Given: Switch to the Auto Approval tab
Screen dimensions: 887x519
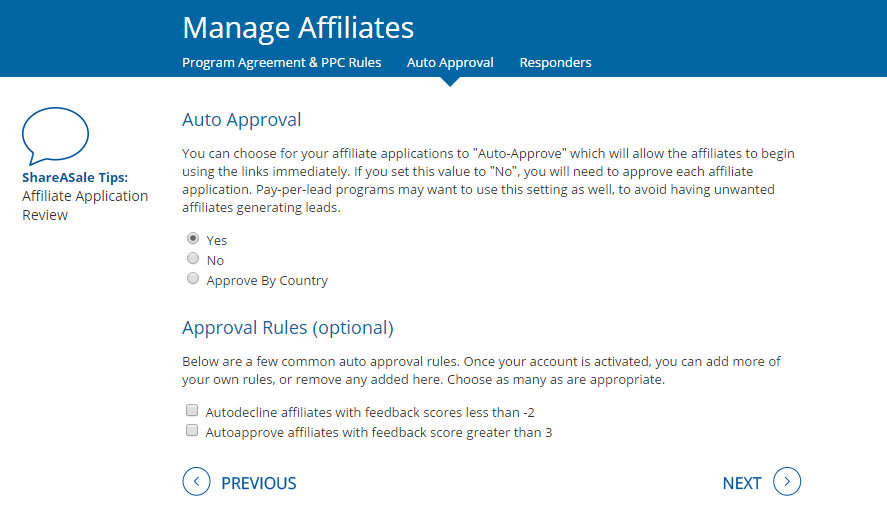Looking at the screenshot, I should (450, 62).
